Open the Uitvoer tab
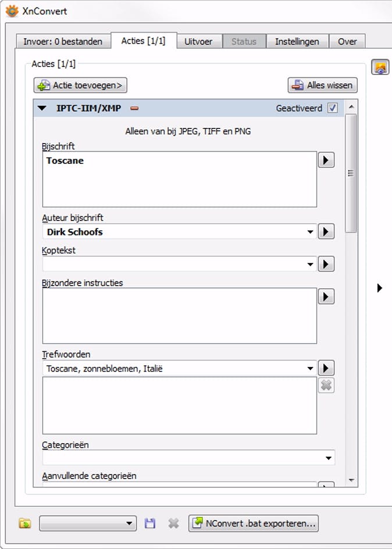 (x=198, y=41)
